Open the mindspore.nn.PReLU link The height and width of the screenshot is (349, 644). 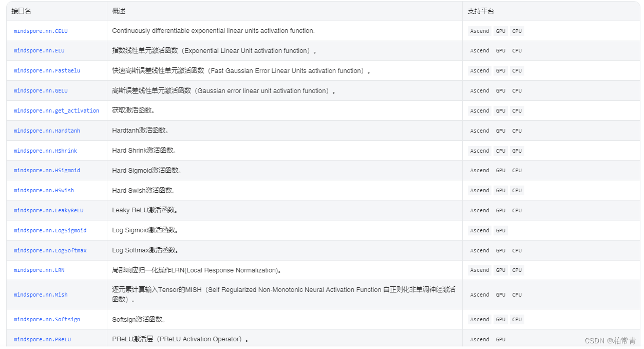pyautogui.click(x=42, y=340)
